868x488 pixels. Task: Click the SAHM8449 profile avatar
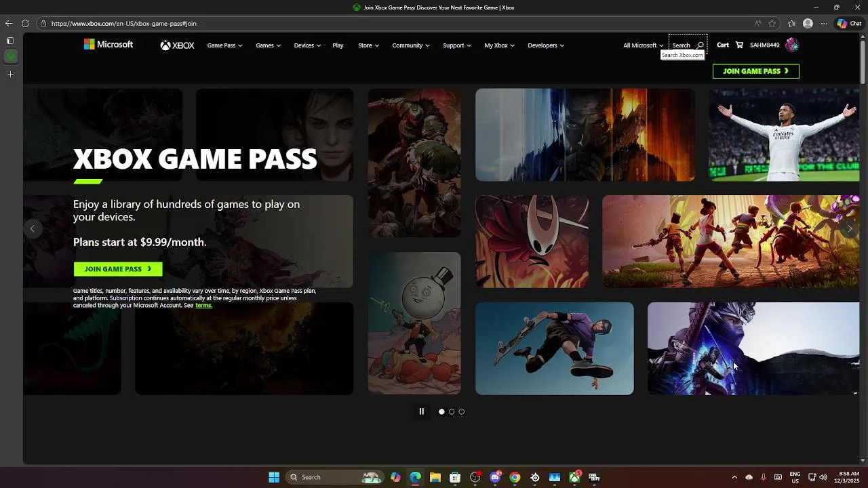[791, 45]
